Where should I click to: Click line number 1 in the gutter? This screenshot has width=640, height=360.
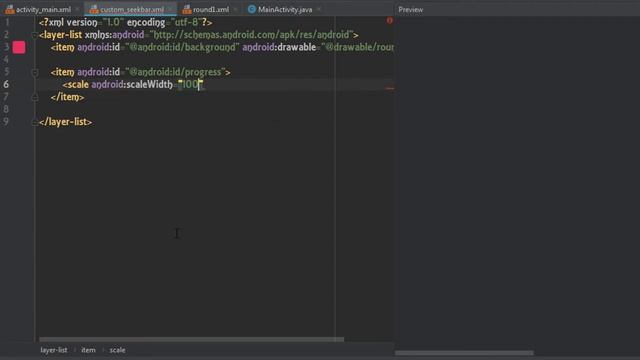point(7,22)
